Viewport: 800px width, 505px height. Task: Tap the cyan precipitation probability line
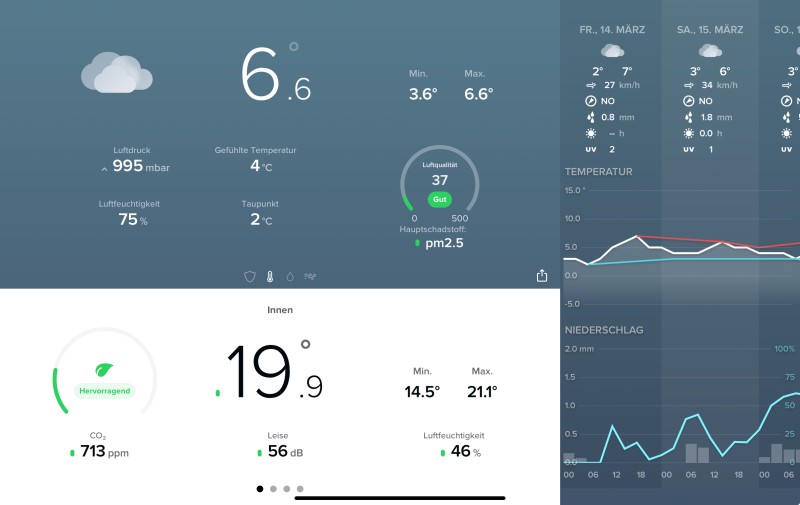(x=684, y=428)
